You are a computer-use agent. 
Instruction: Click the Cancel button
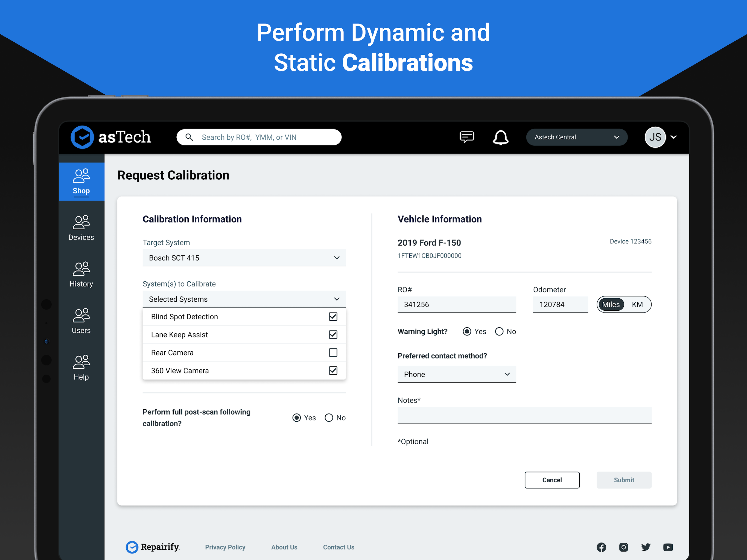(x=552, y=480)
